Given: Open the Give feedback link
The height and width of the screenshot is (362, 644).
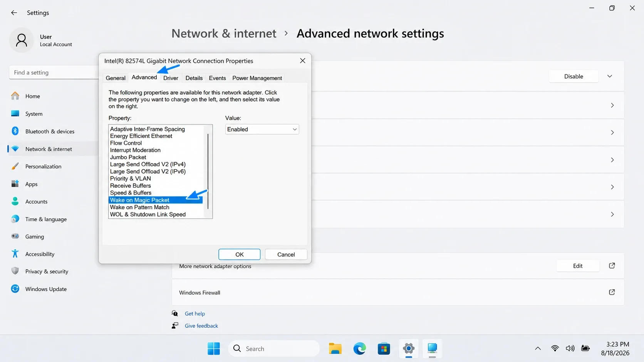Looking at the screenshot, I should click(x=201, y=325).
